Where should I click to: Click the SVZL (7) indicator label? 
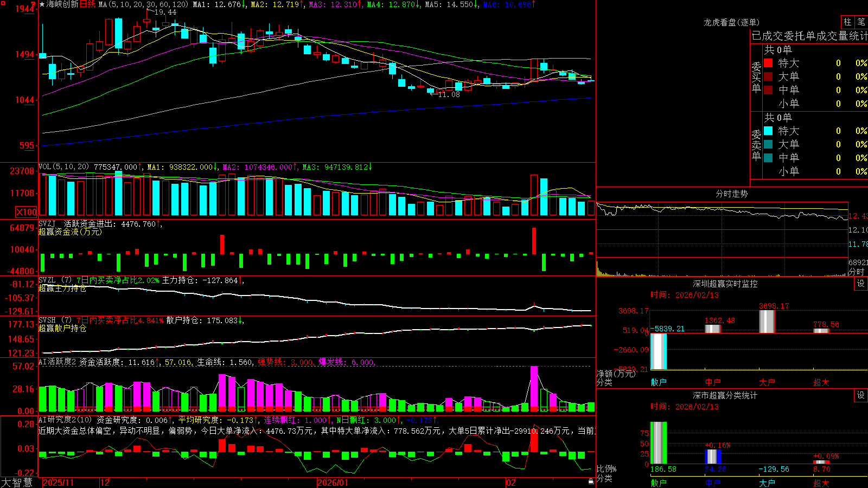coord(55,280)
